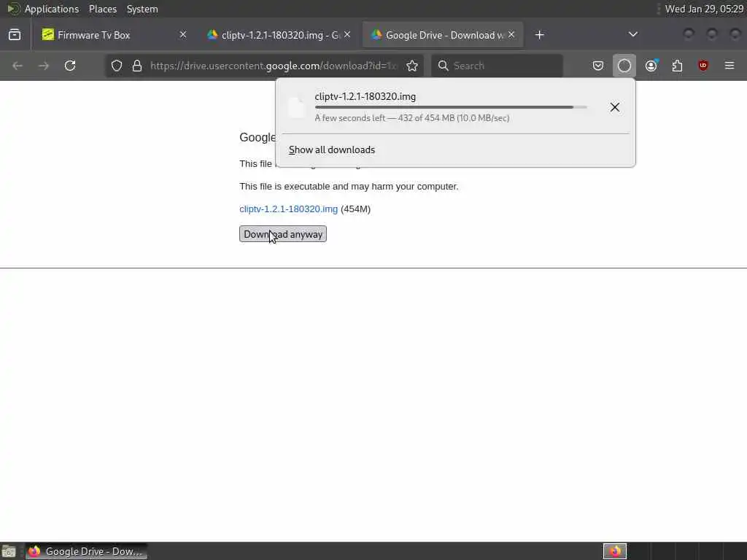The width and height of the screenshot is (747, 560).
Task: Close the Google Drive Download warning tab
Action: [511, 34]
